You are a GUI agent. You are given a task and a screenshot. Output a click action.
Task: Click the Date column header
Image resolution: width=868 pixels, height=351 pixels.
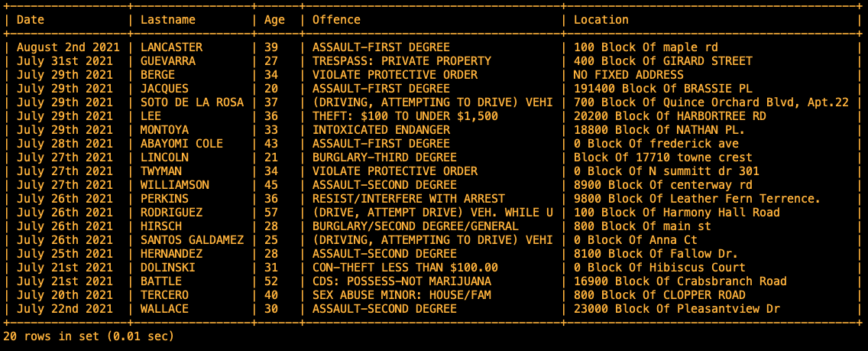coord(31,20)
